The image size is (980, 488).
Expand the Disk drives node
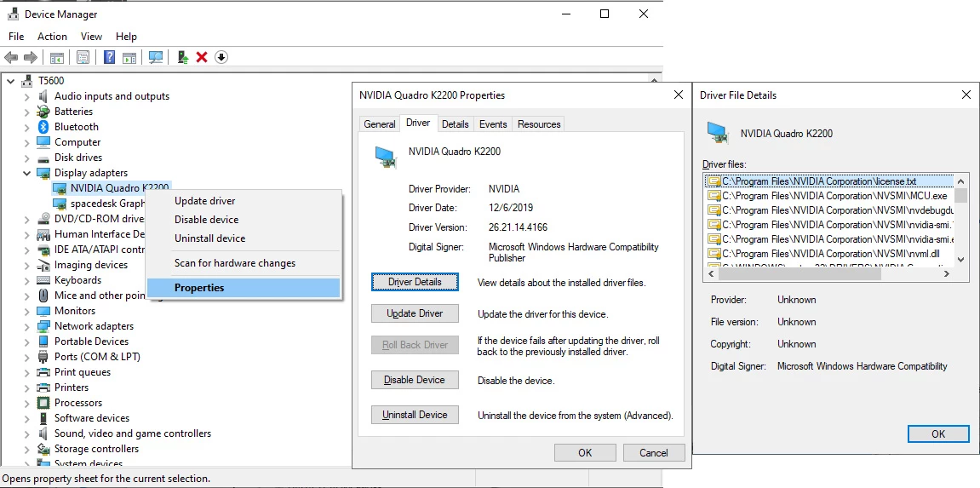click(x=27, y=158)
